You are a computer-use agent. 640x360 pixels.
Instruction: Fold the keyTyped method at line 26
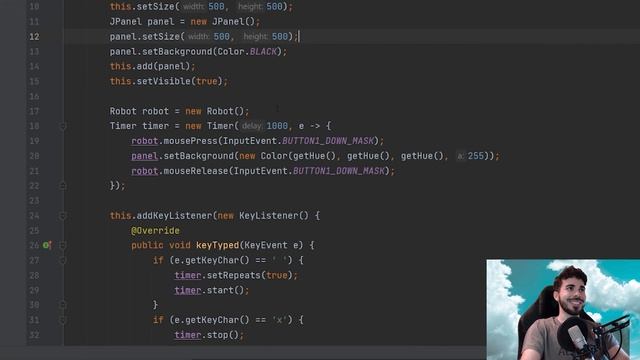(x=63, y=245)
